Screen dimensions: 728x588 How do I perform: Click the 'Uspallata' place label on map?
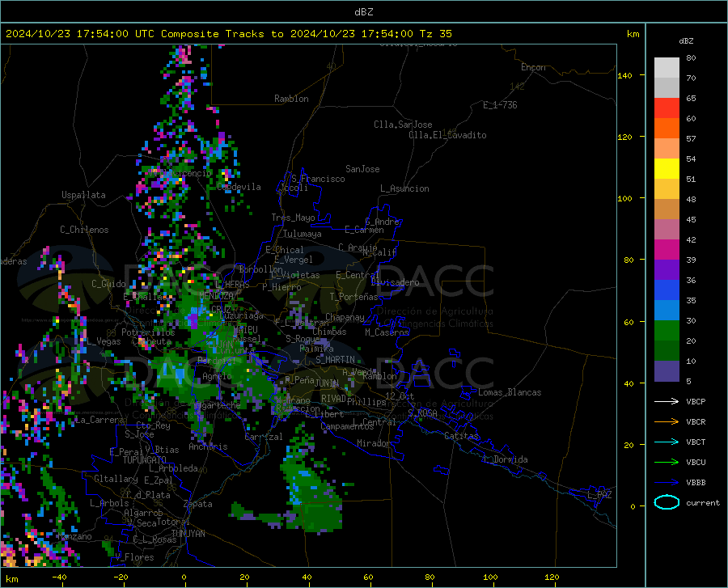(83, 195)
